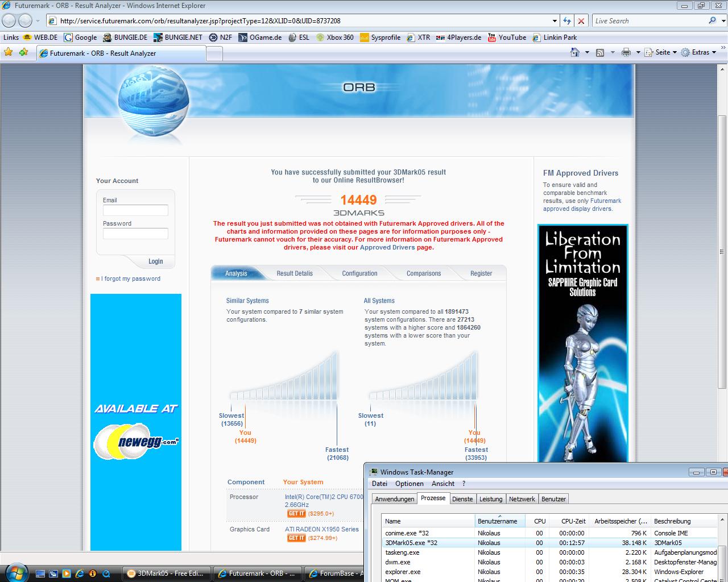Viewport: 728px width, 582px height.
Task: Click the RSS feeds icon
Action: 599,52
